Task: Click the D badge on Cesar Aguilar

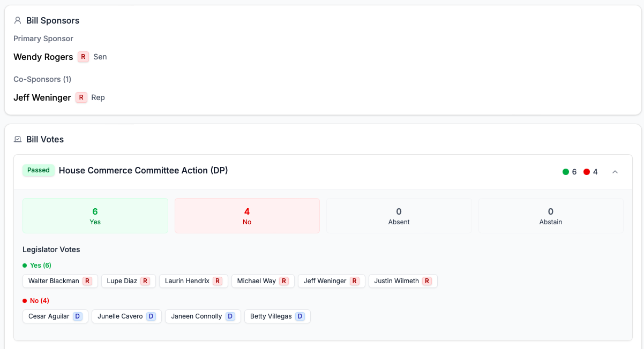Action: pos(78,316)
